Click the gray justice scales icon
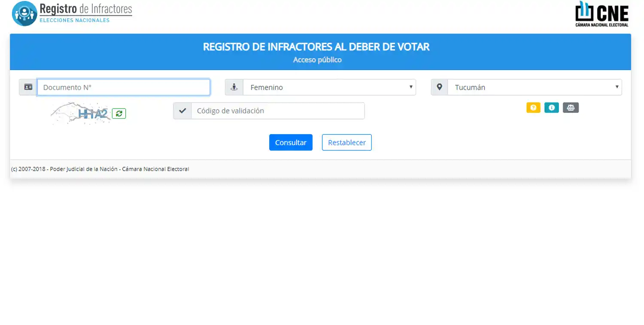 [x=571, y=108]
